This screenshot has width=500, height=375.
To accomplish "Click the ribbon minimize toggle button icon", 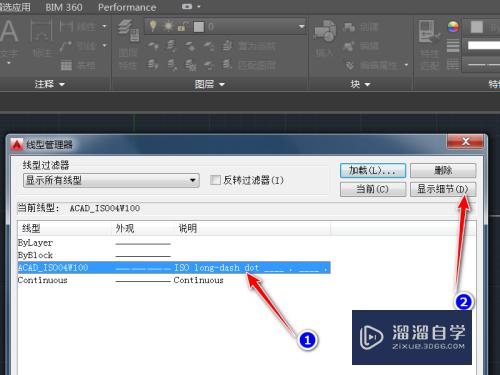I will coord(187,7).
